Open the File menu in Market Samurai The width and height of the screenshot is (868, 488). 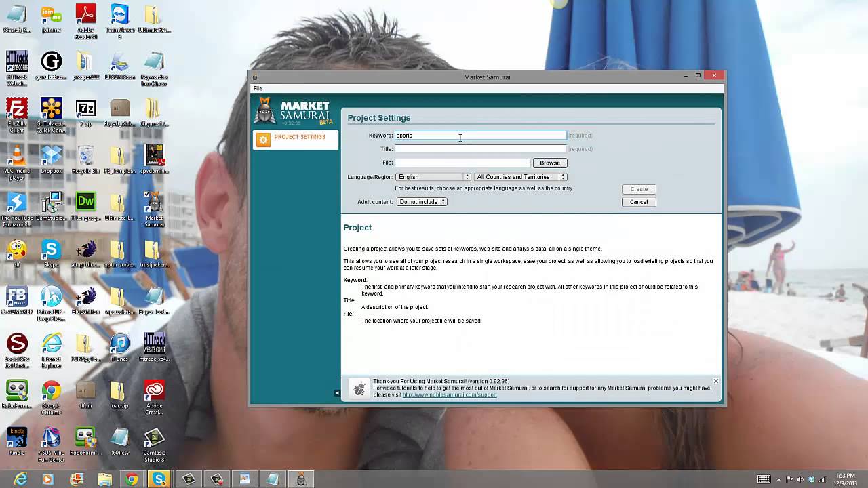(x=258, y=89)
